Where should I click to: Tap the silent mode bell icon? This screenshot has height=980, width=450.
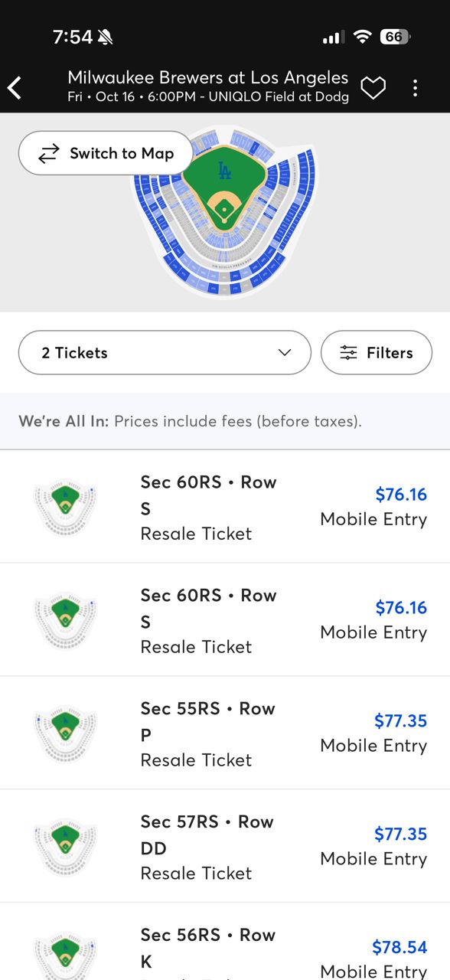click(x=106, y=37)
